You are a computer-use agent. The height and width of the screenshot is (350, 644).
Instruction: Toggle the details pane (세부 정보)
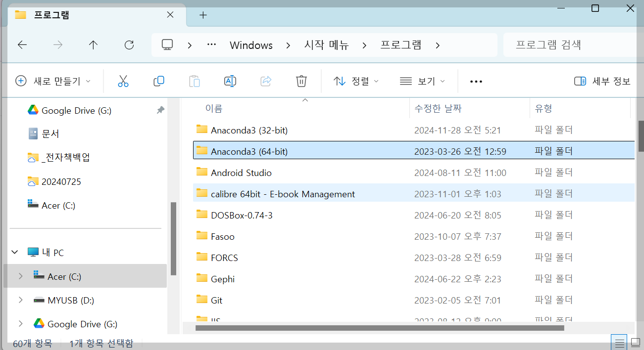pos(602,81)
